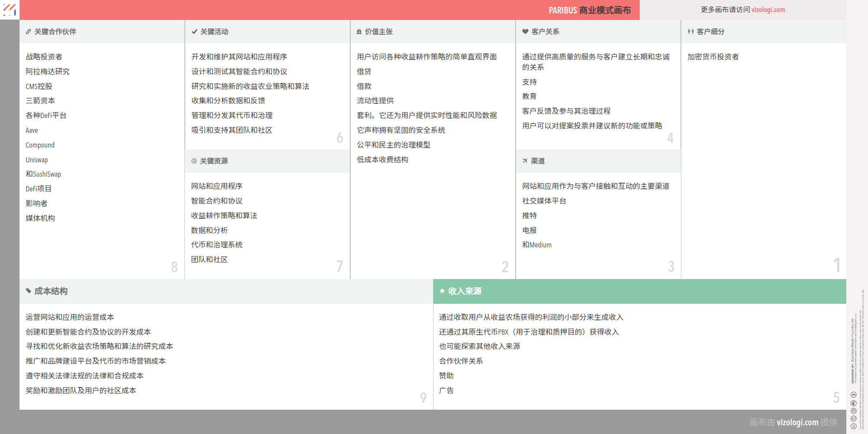Click the checkmark icon beside 关键活动
This screenshot has width=868, height=434.
(x=194, y=32)
